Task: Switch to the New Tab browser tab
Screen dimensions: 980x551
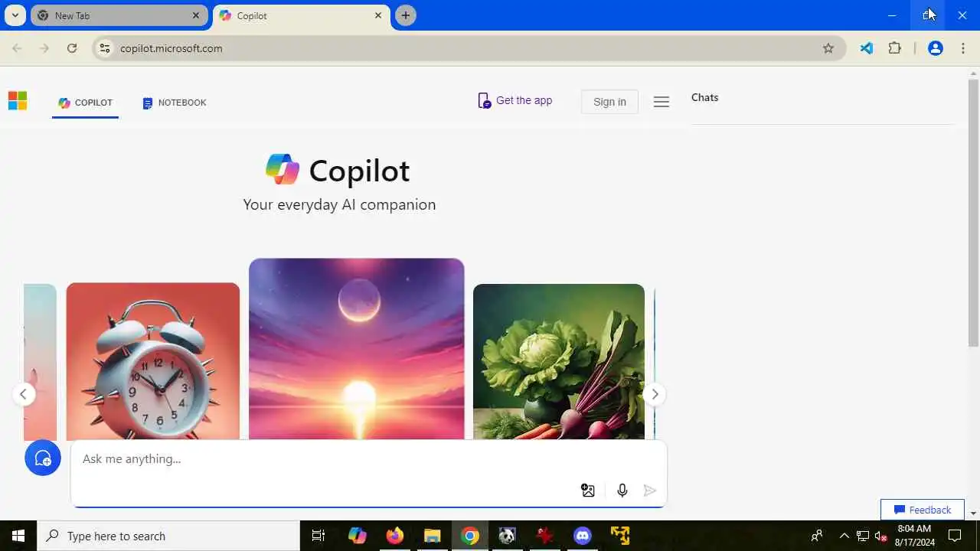Action: [119, 15]
